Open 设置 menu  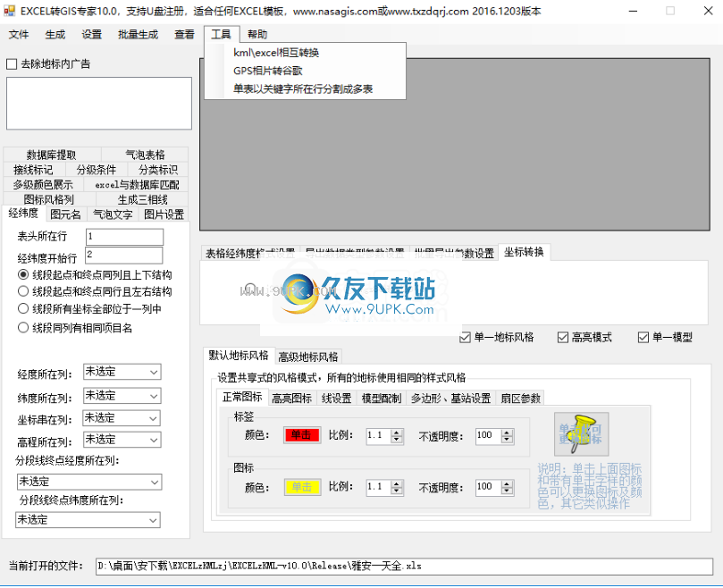click(91, 35)
